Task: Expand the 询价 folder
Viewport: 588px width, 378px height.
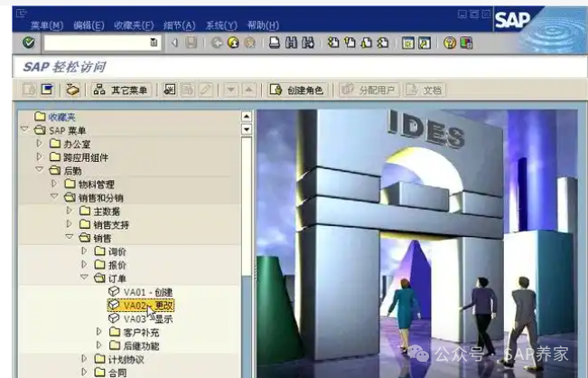Action: coord(84,250)
